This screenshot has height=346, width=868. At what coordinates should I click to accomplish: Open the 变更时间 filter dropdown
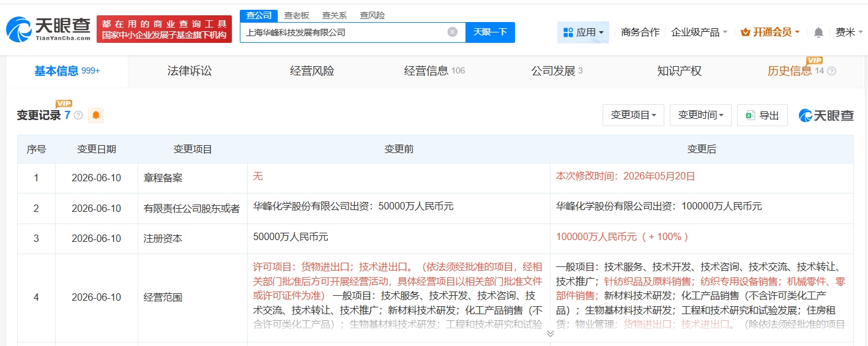pos(701,115)
